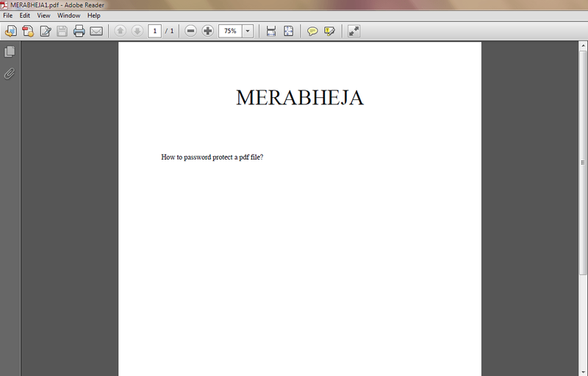Click the Zoom in plus button

(208, 31)
